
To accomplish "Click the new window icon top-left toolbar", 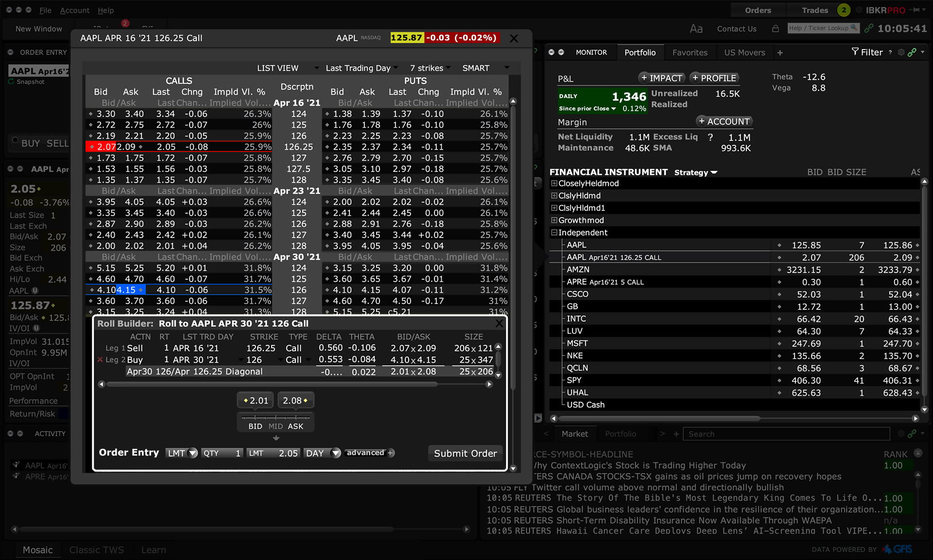I will 38,27.
